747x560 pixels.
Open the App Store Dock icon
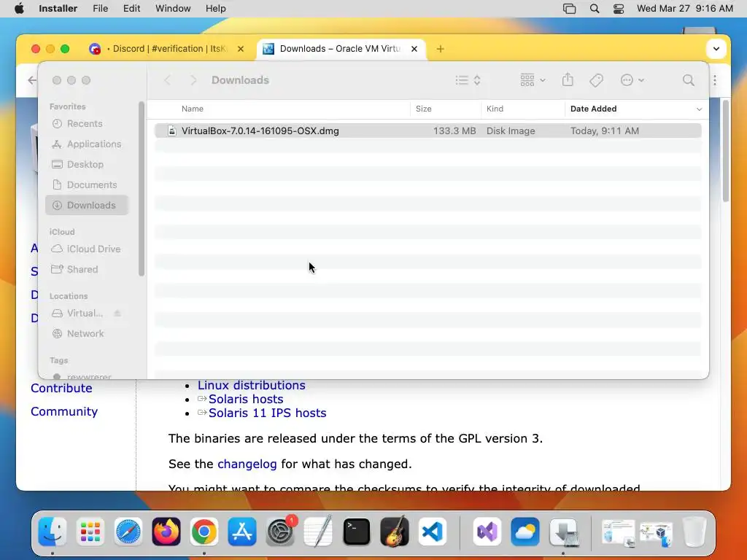coord(242,532)
